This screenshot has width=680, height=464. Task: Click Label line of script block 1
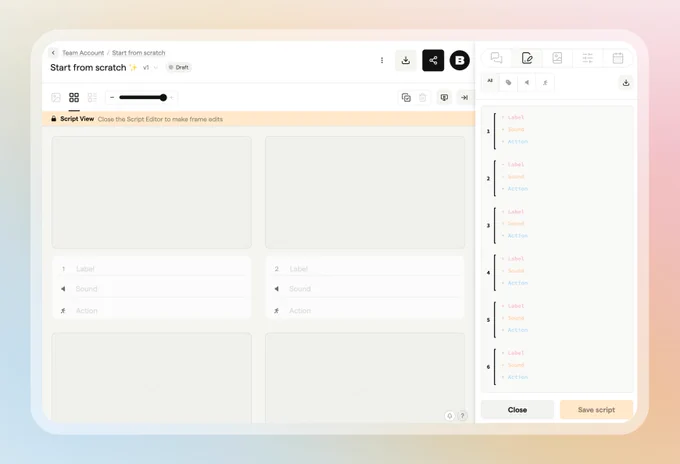[x=515, y=118]
